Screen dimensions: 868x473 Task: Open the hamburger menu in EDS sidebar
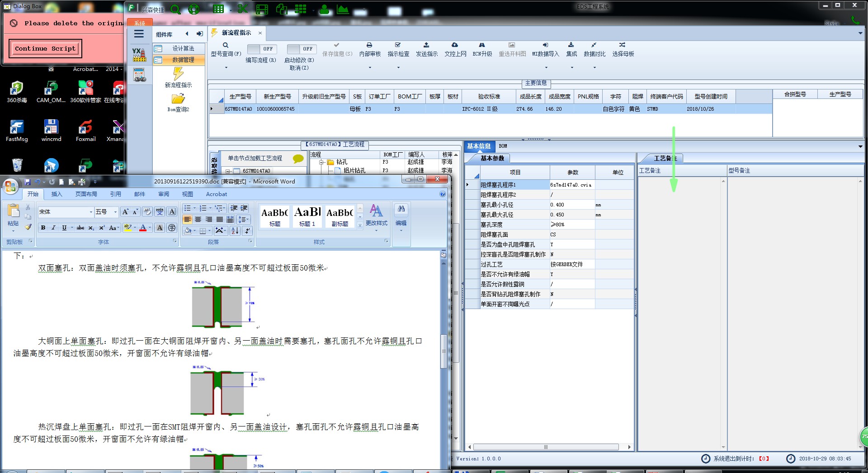[x=139, y=33]
